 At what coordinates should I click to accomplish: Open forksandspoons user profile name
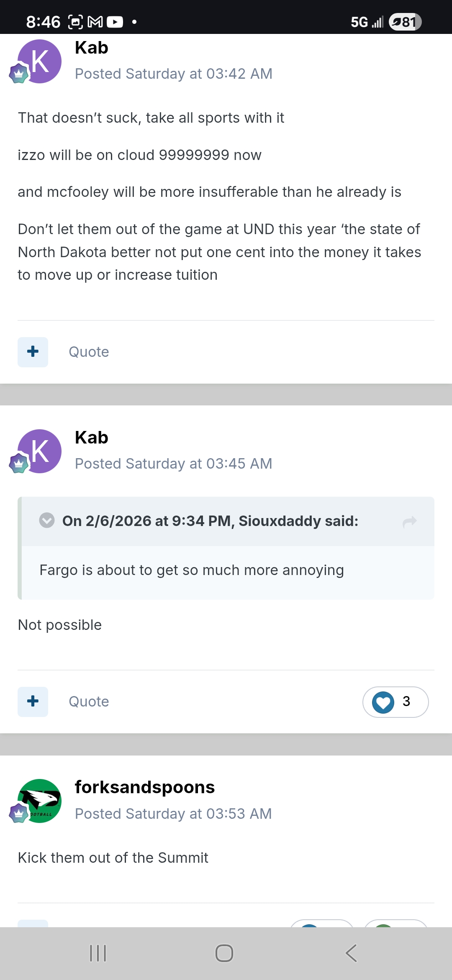[144, 787]
